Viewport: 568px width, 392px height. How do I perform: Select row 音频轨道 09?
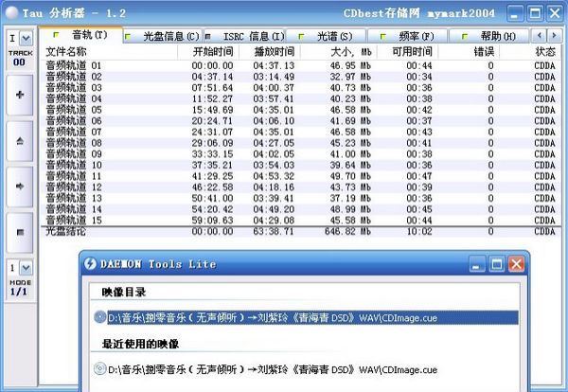[301, 154]
